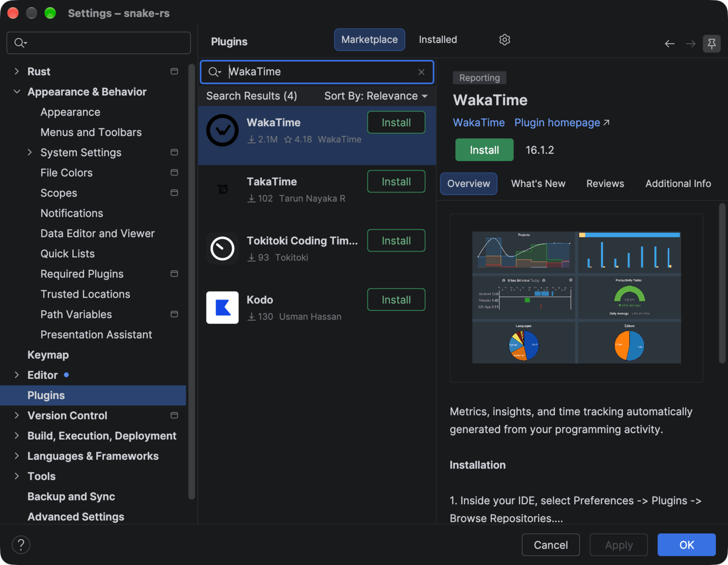Collapse Appearance & Behavior section

click(x=17, y=92)
